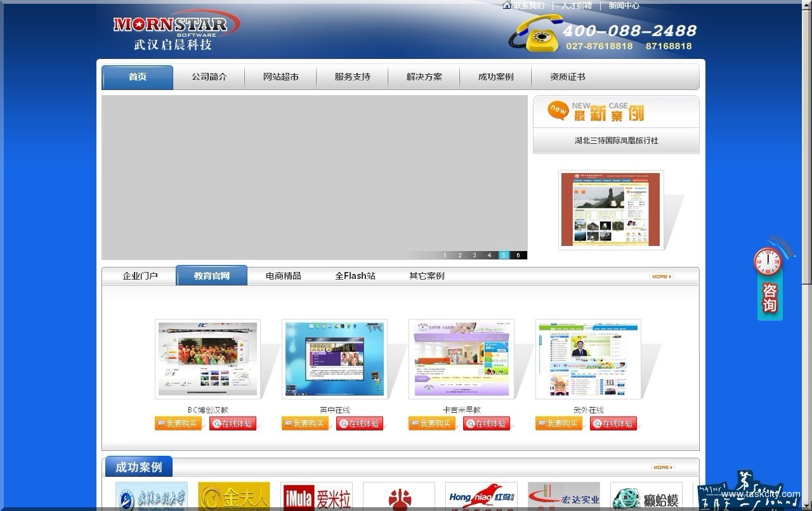
Task: Select slide 1 in banner pagination
Action: pyautogui.click(x=445, y=256)
